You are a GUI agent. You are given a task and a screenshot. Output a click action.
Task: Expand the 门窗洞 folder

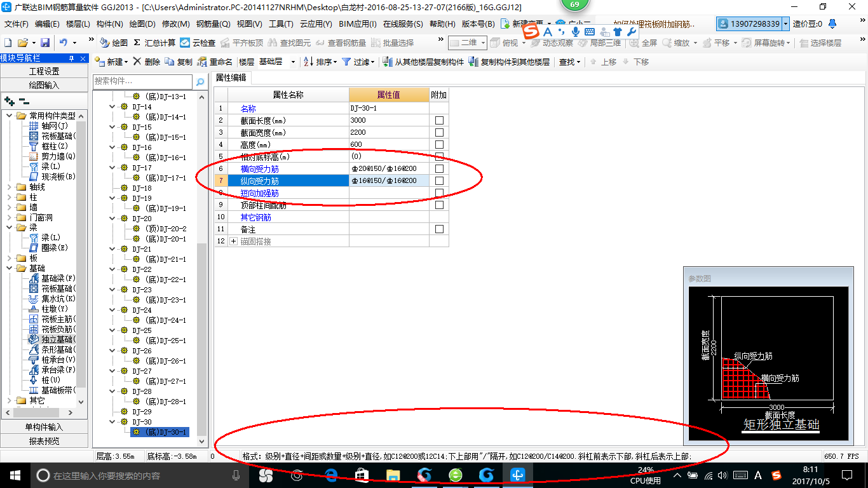click(10, 217)
